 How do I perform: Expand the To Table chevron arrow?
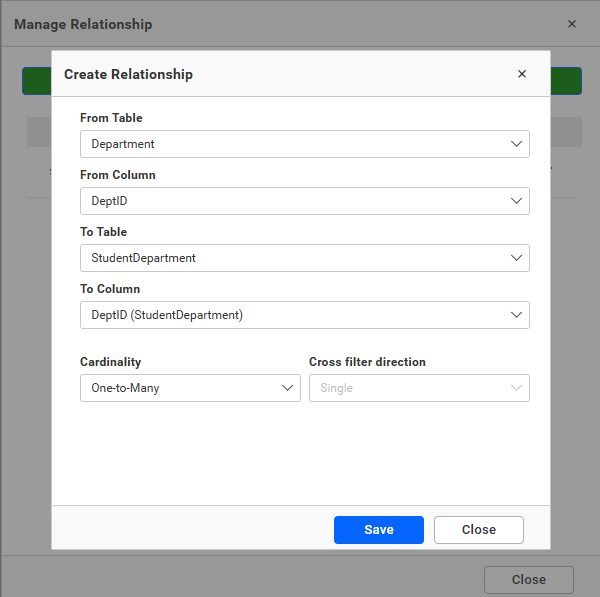[516, 258]
